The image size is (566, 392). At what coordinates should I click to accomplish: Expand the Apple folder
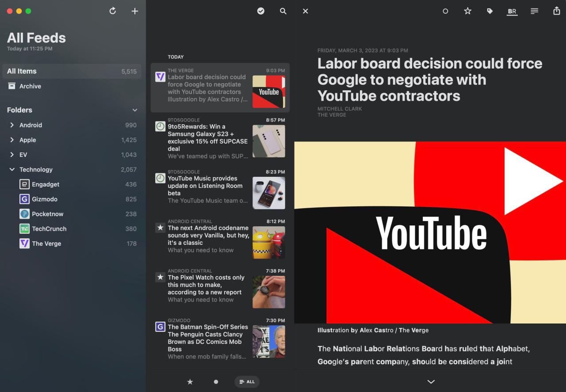pyautogui.click(x=12, y=140)
